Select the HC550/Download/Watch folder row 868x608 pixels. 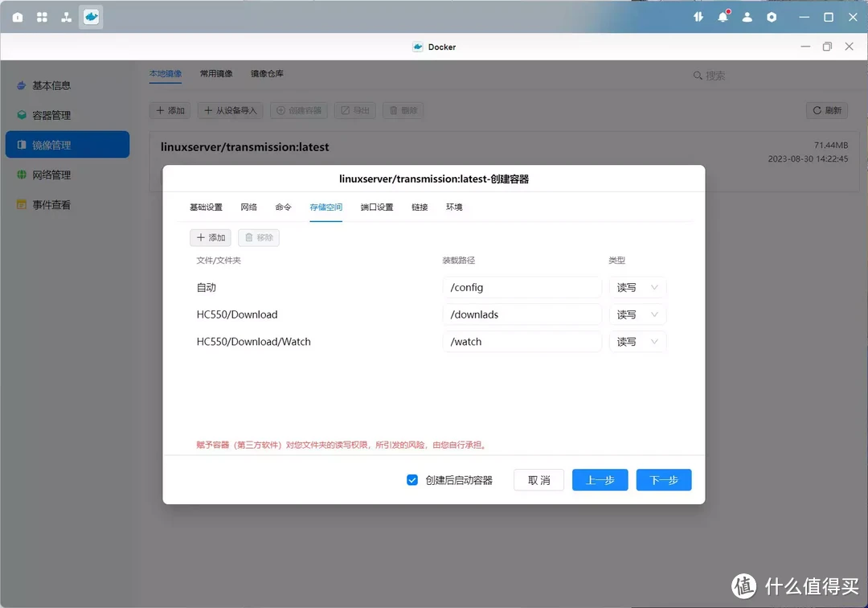[253, 342]
